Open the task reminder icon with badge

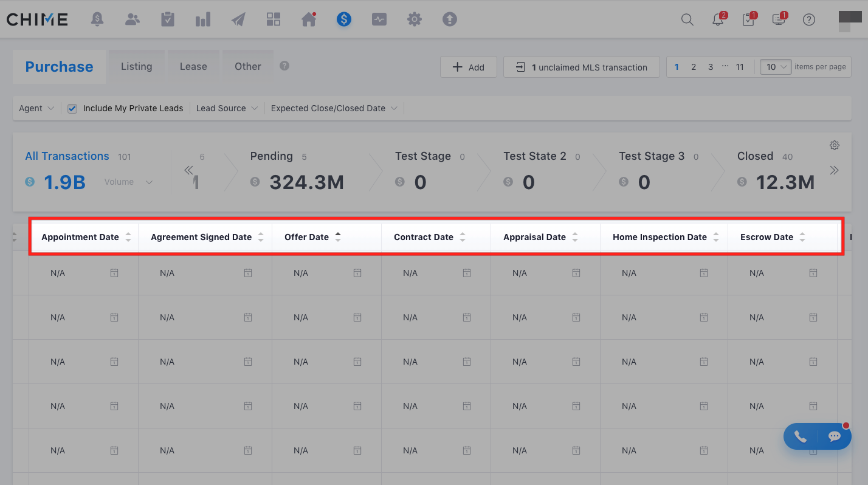[749, 19]
